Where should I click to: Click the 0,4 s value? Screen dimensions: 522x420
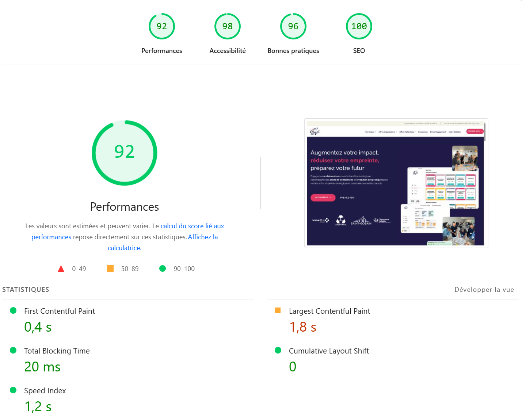38,327
